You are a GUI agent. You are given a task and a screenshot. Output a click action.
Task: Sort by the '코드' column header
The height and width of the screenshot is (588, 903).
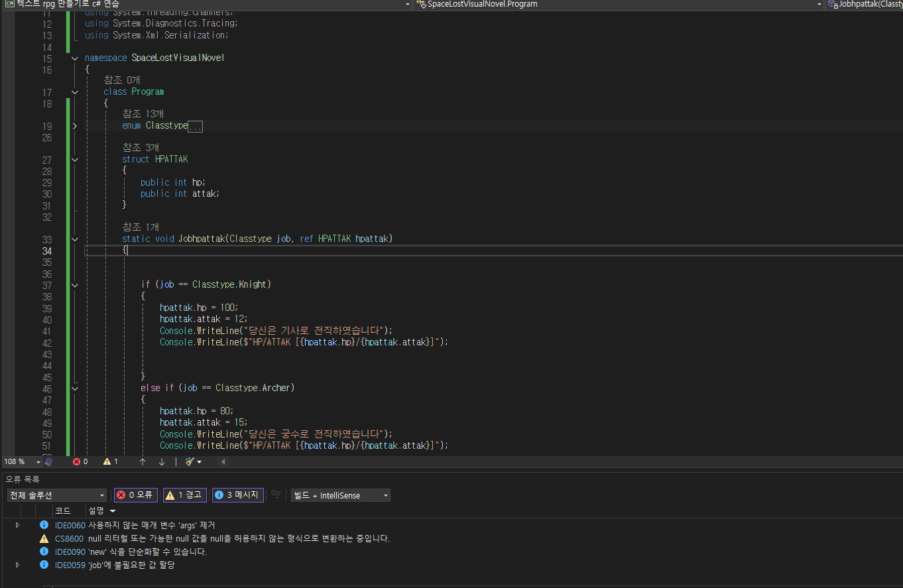70,511
